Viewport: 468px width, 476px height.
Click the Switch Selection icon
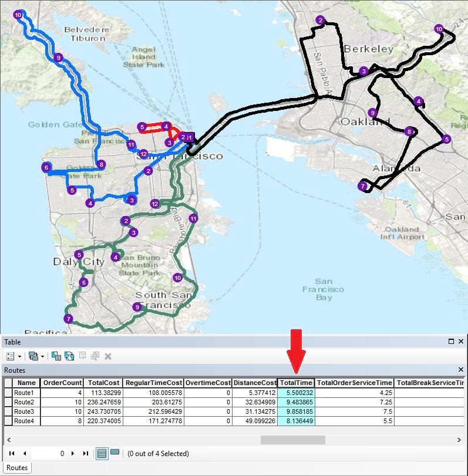(x=69, y=356)
